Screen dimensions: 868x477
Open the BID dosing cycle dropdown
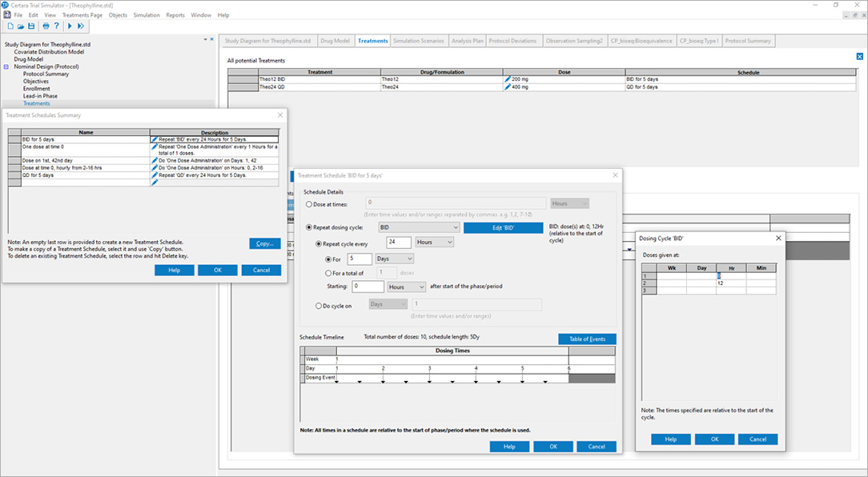click(454, 227)
